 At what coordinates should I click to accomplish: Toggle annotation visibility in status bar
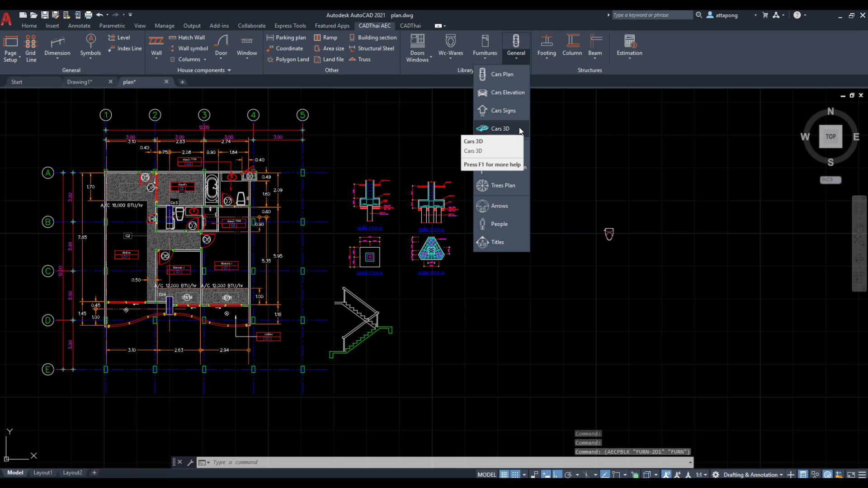[666, 474]
